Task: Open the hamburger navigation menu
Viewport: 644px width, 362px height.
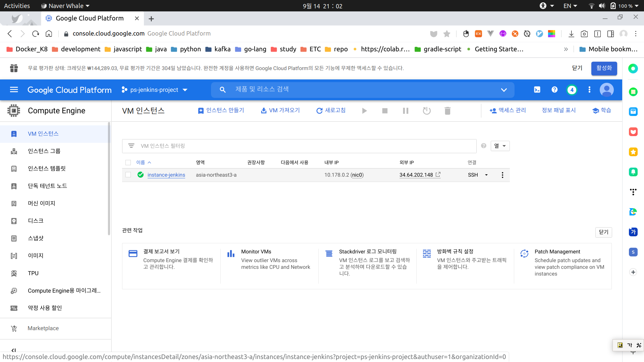Action: click(14, 89)
